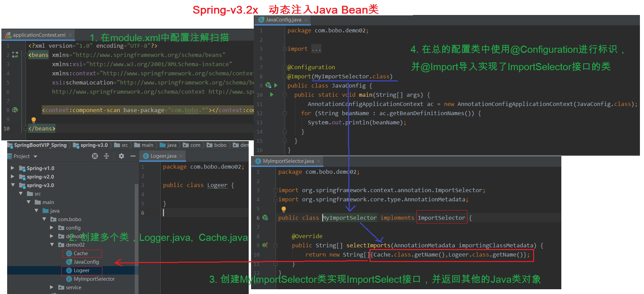Collapse the java folder node
Viewport: 644px width, 294px height.
[x=36, y=211]
